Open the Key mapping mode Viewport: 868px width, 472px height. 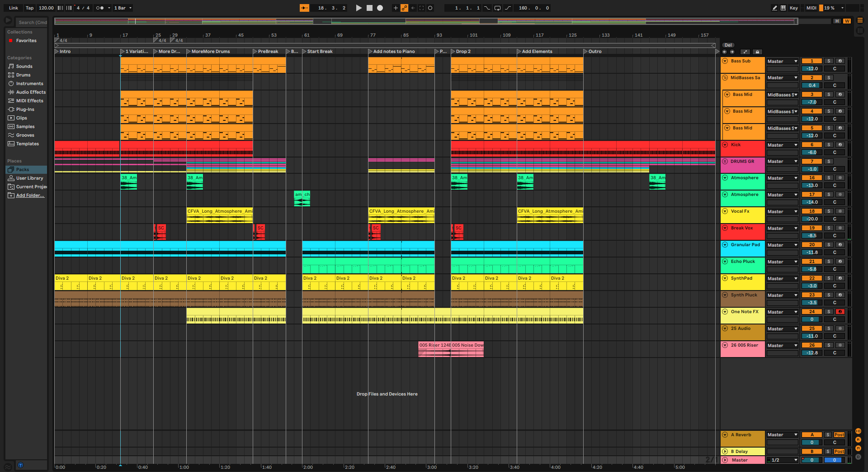[x=793, y=8]
